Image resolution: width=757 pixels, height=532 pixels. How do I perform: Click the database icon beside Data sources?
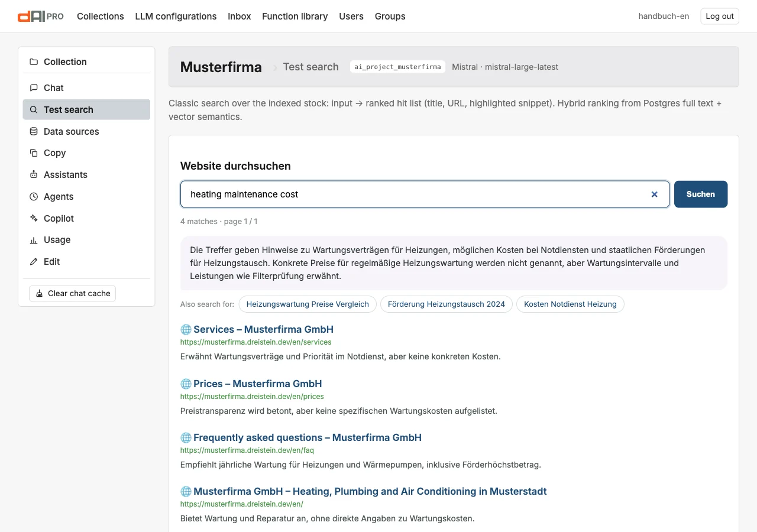(34, 131)
